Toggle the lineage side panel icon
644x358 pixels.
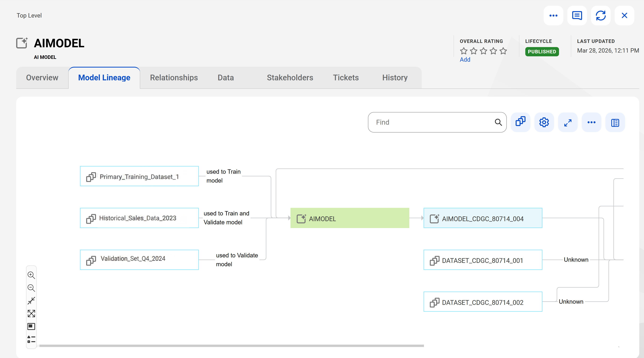click(615, 122)
